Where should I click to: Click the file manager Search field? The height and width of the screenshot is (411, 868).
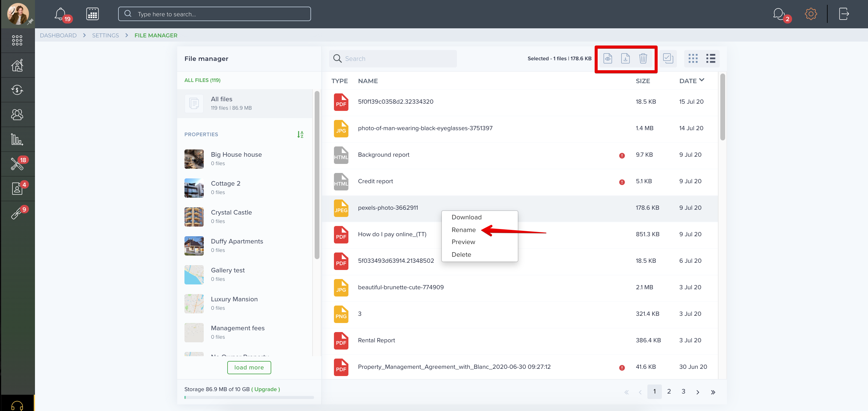click(x=393, y=59)
